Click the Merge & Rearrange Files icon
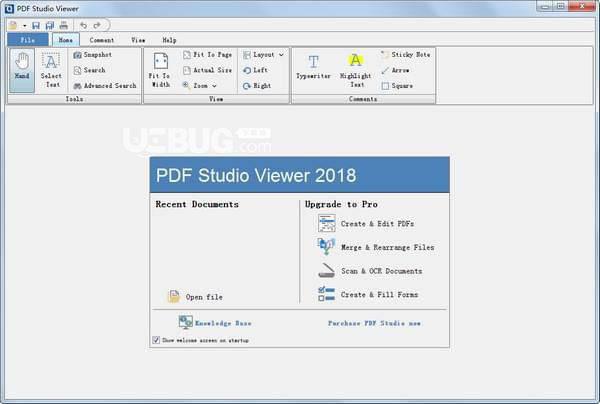600x404 pixels. point(326,247)
